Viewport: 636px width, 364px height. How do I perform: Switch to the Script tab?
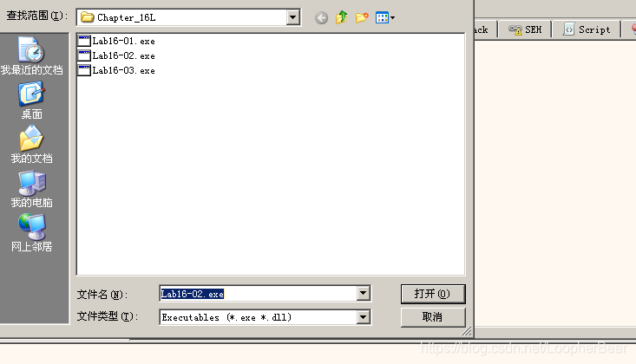587,29
